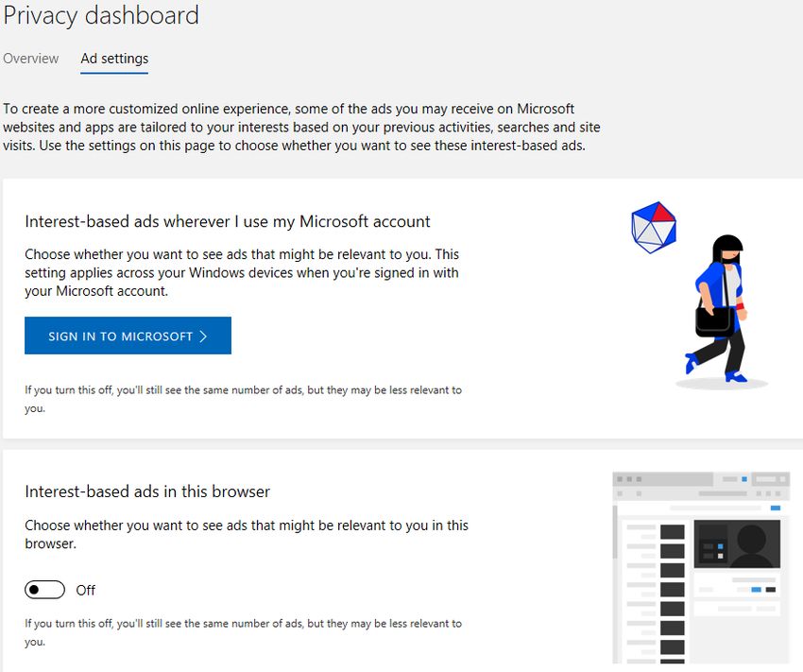This screenshot has height=672, width=803.
Task: Click the heading "Interest-based ads wherever I use my Microsoft account"
Action: pos(228,221)
